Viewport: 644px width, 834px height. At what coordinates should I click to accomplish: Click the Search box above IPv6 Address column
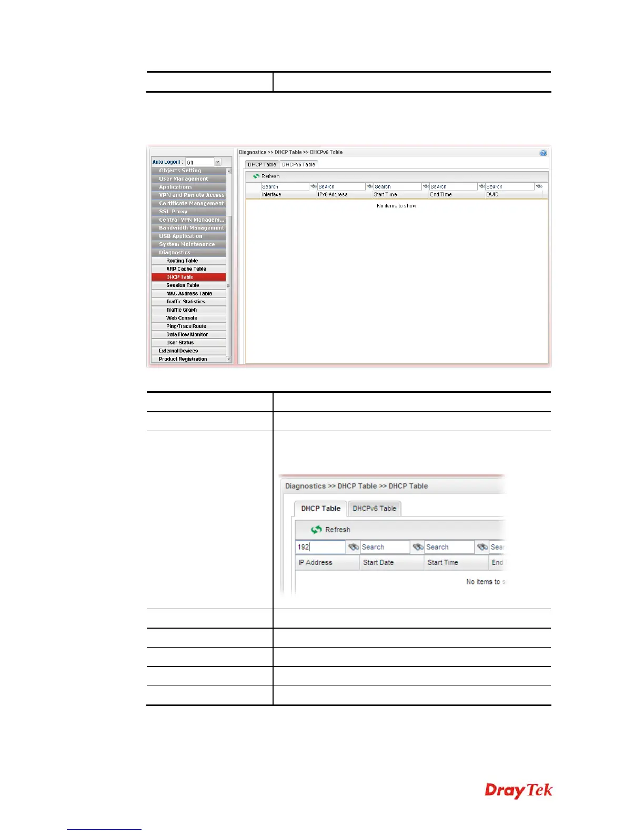[341, 187]
